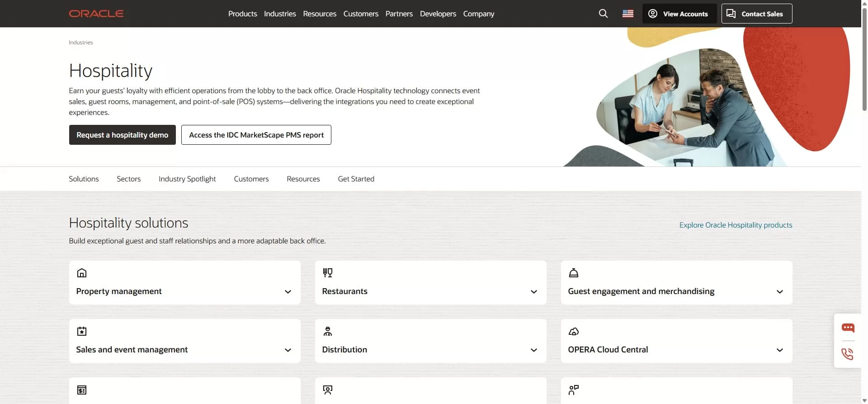Click the phone call icon
The image size is (868, 404).
pyautogui.click(x=848, y=354)
